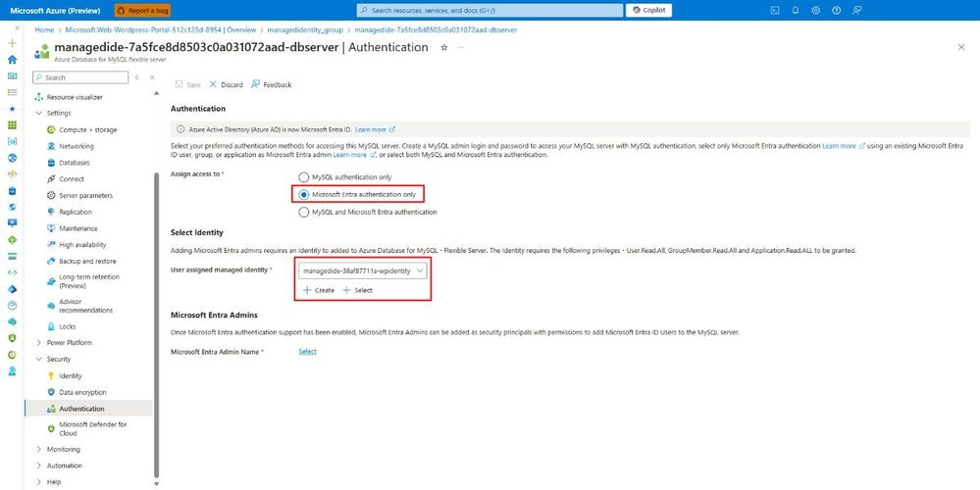
Task: Open the Connect menu item
Action: pyautogui.click(x=72, y=179)
